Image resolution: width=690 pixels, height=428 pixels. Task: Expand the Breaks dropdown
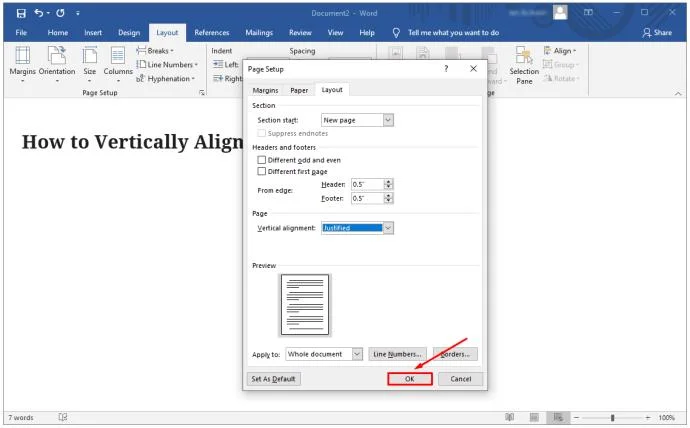(155, 51)
